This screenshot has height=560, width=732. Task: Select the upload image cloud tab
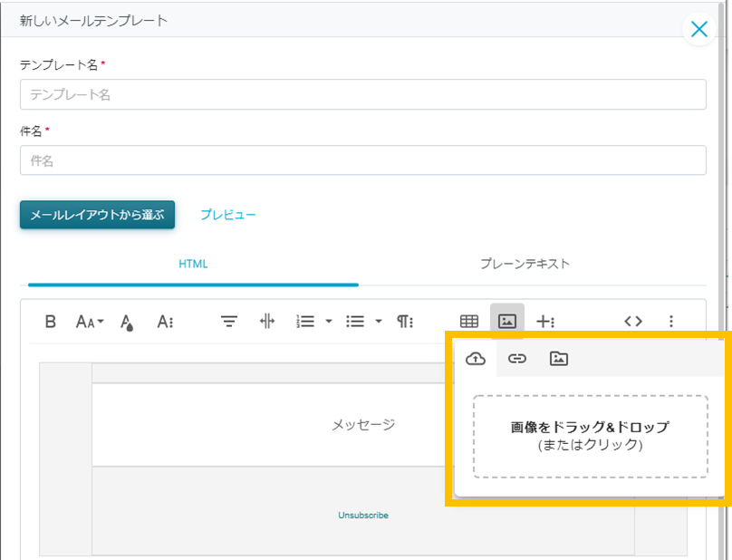[x=476, y=359]
